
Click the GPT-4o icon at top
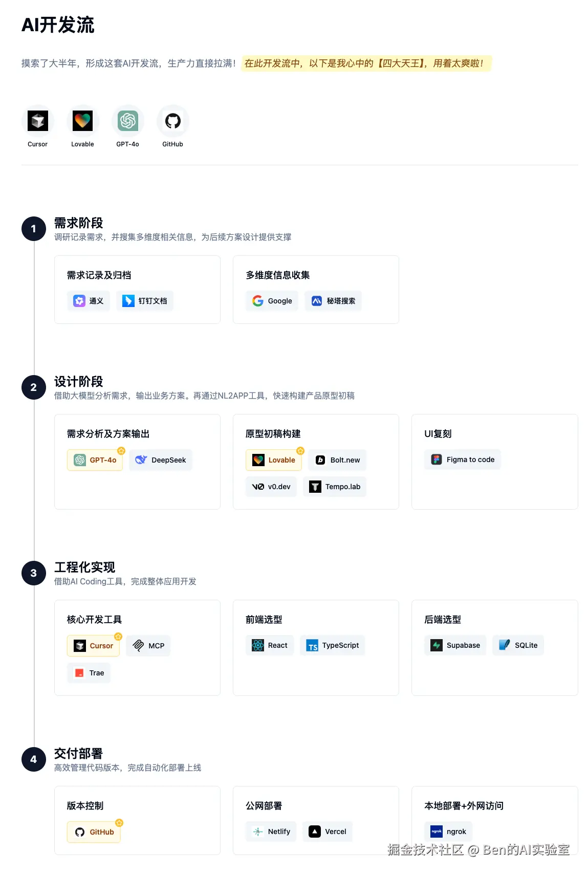127,121
